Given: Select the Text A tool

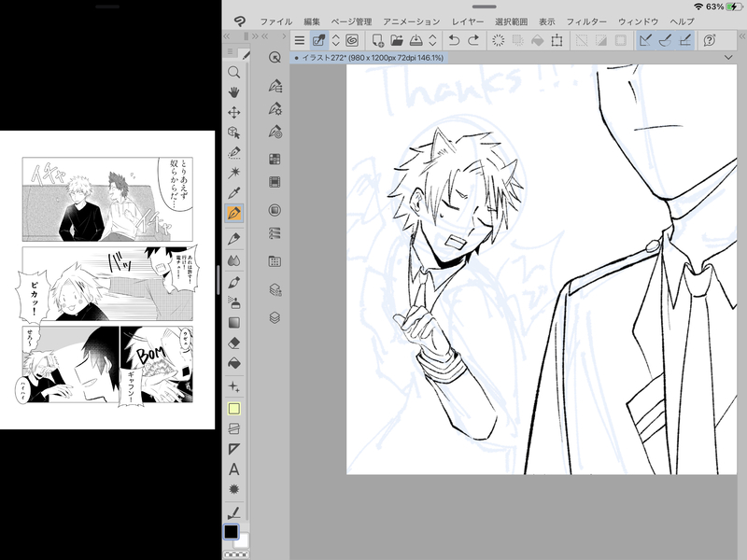Looking at the screenshot, I should [x=234, y=469].
